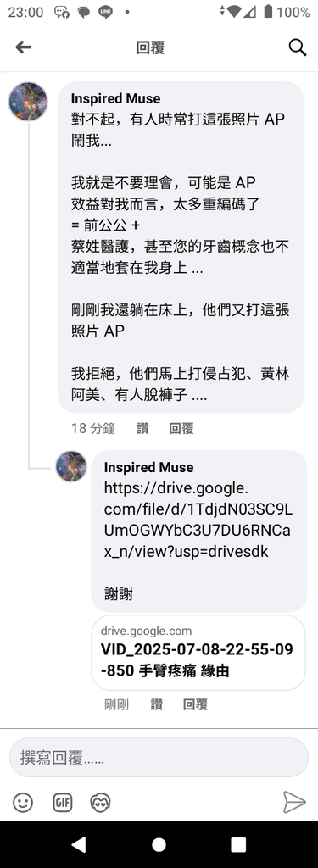This screenshot has width=318, height=868.
Task: Open the GIF picker
Action: pos(63,802)
